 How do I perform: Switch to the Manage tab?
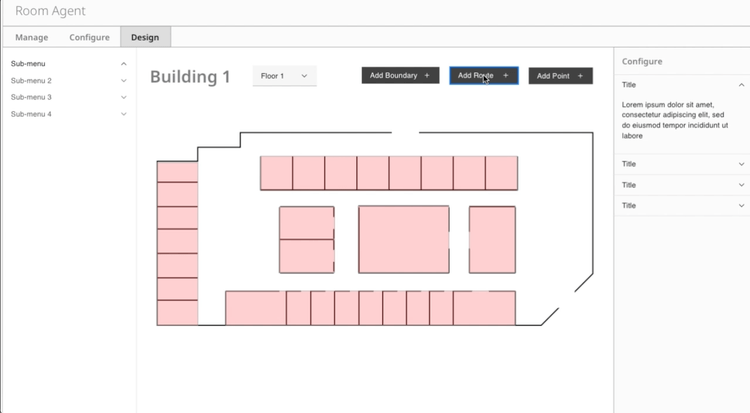(31, 37)
